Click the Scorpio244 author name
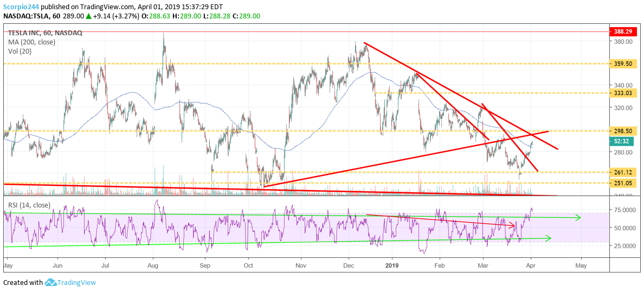This screenshot has height=292, width=644. pos(22,8)
